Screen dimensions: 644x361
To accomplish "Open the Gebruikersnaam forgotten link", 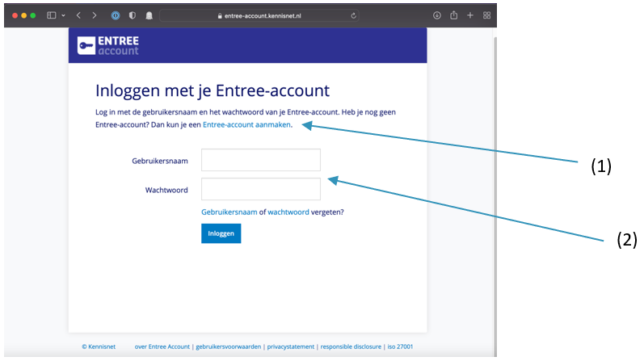I will 229,212.
